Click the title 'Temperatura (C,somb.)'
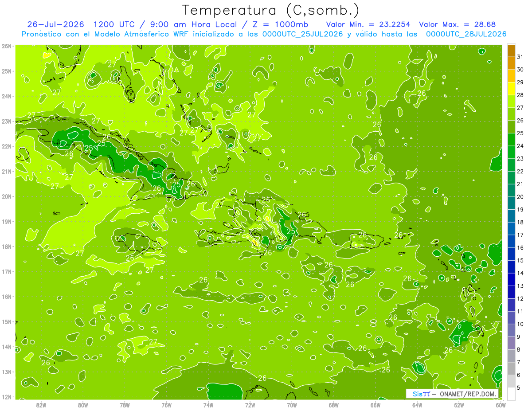The height and width of the screenshot is (411, 532). point(271,10)
